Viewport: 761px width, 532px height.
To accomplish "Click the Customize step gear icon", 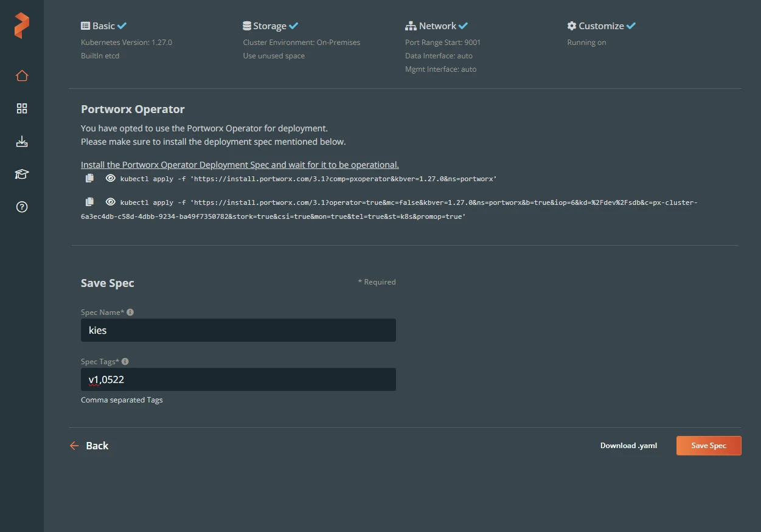I will (572, 26).
